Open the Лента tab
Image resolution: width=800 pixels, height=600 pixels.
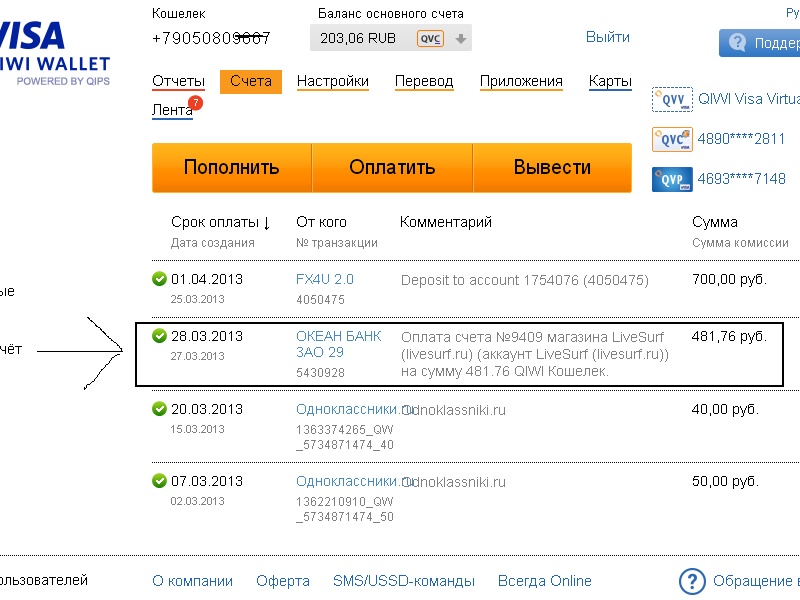click(172, 110)
